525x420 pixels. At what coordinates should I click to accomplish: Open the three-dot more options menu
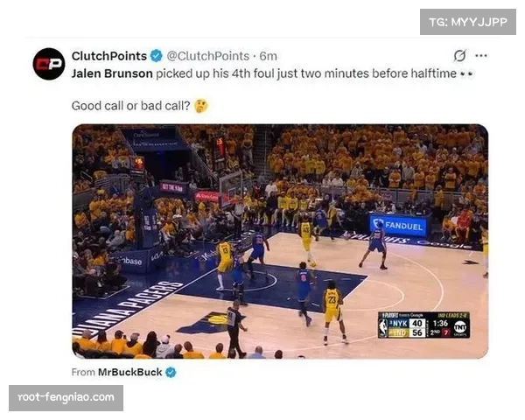(x=481, y=56)
